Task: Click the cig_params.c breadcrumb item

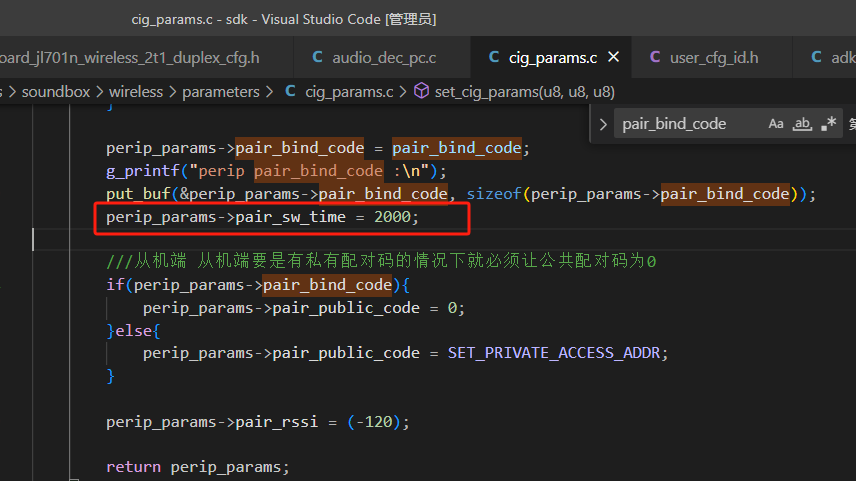Action: tap(349, 92)
